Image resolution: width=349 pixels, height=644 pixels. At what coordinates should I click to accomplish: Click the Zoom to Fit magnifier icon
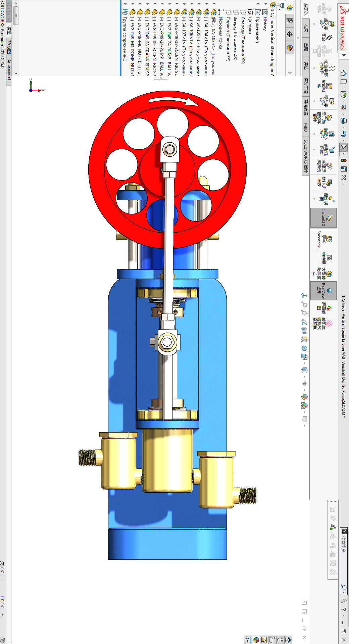click(304, 305)
